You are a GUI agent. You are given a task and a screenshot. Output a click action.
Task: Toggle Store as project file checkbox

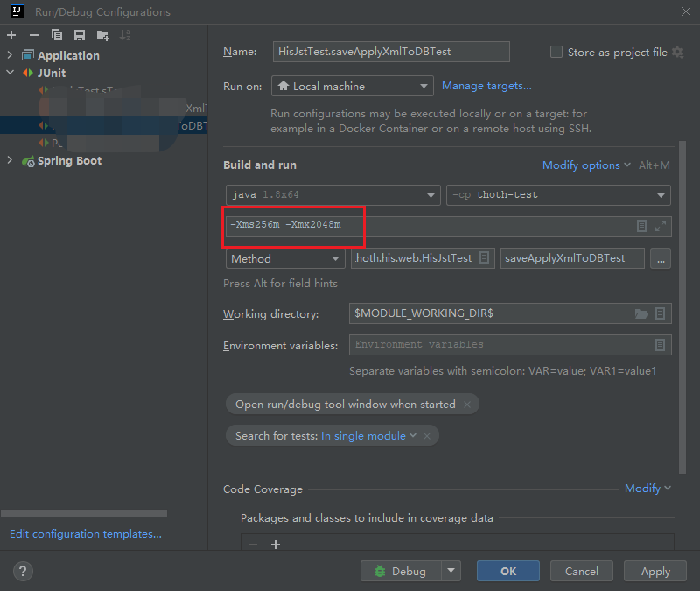point(556,52)
